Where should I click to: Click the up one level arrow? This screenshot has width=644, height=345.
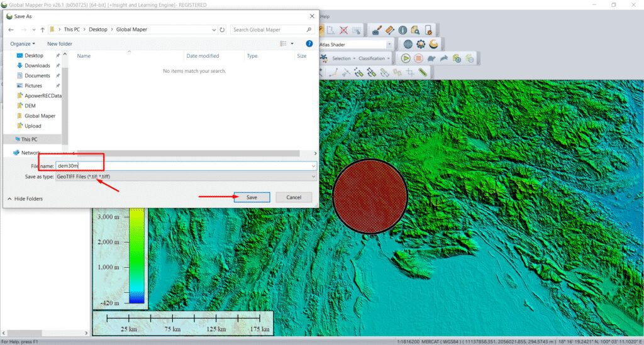[x=42, y=30]
